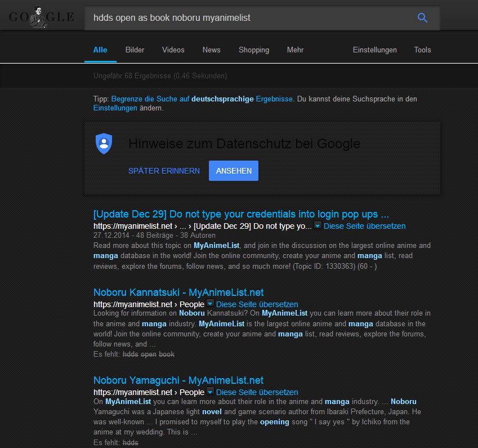Click into the search query input field
478x448 pixels.
[248, 18]
